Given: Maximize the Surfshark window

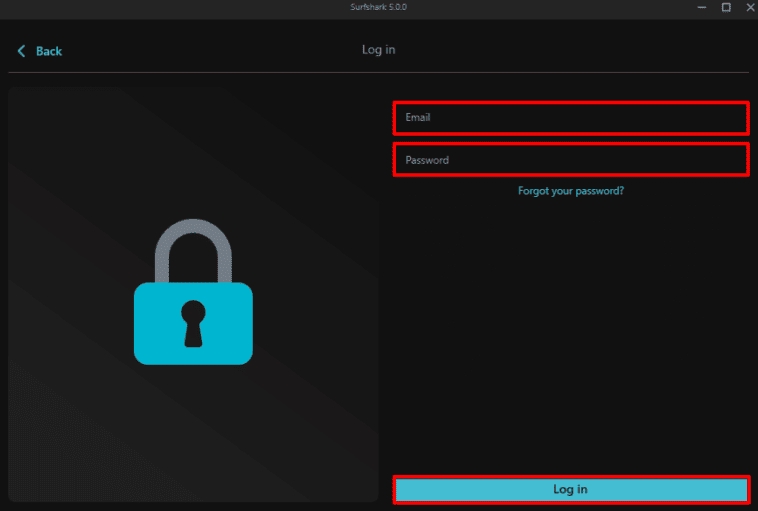Looking at the screenshot, I should (x=726, y=7).
